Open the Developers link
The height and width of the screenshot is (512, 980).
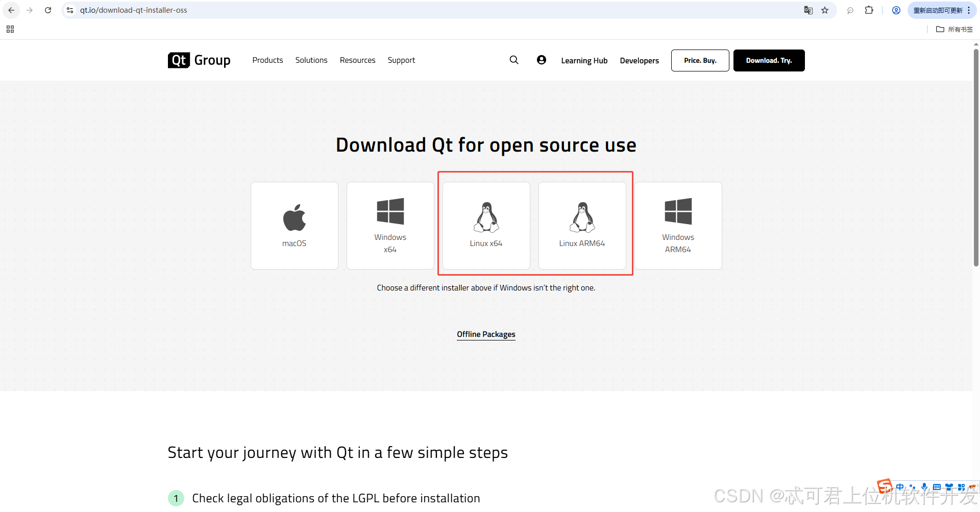click(x=640, y=61)
